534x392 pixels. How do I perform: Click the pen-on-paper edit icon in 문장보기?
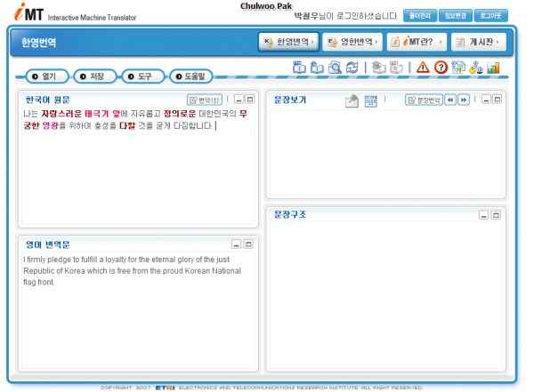(x=352, y=100)
